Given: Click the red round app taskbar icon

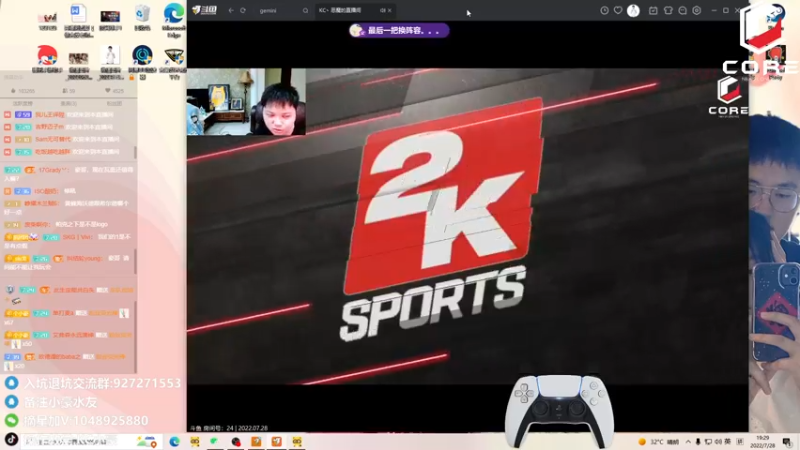Looking at the screenshot, I should pyautogui.click(x=236, y=441).
